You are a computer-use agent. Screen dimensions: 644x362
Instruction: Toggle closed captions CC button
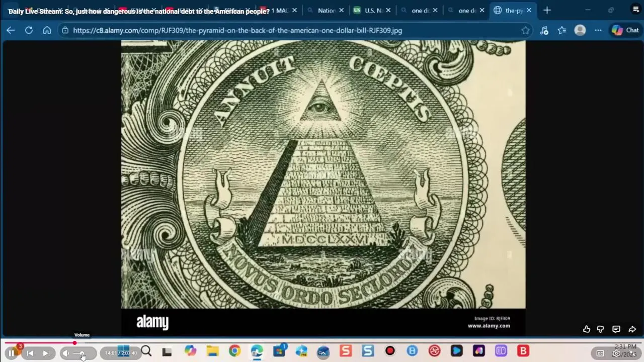[x=600, y=353]
